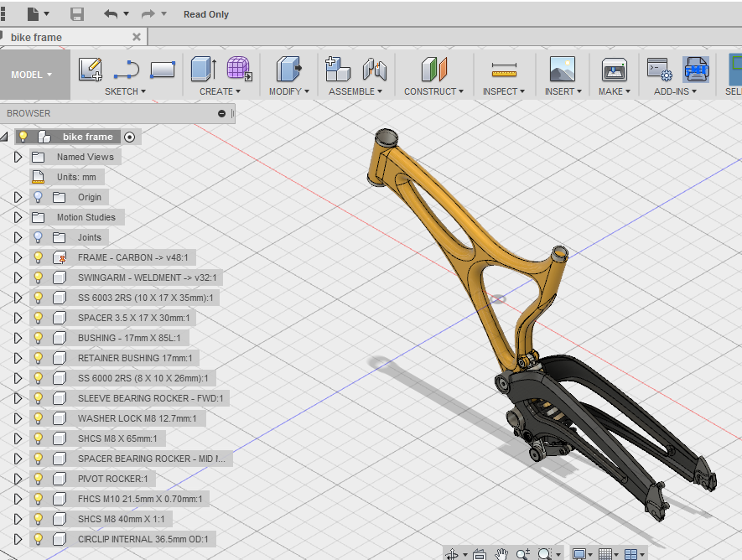The height and width of the screenshot is (560, 742).
Task: Expand the Named Views folder
Action: (18, 157)
